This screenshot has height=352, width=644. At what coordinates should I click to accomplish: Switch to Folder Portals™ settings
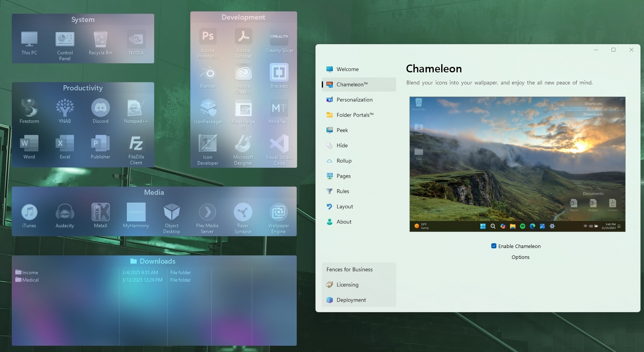359,115
